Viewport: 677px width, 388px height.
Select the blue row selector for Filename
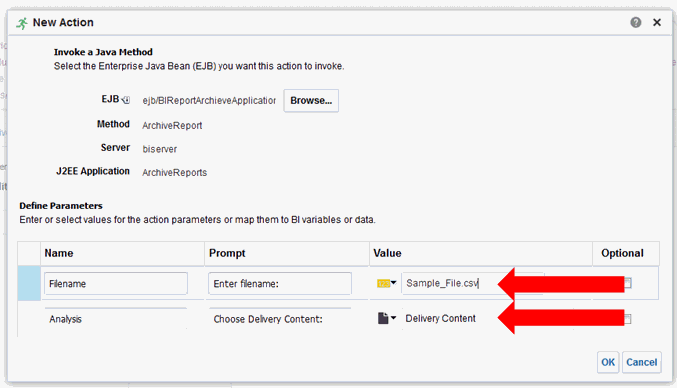click(x=29, y=284)
